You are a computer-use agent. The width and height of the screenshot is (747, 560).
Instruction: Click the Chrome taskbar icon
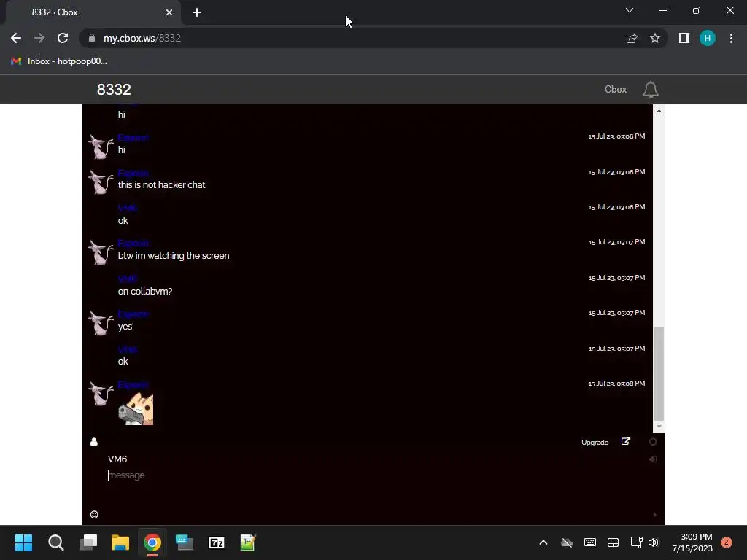pyautogui.click(x=152, y=542)
